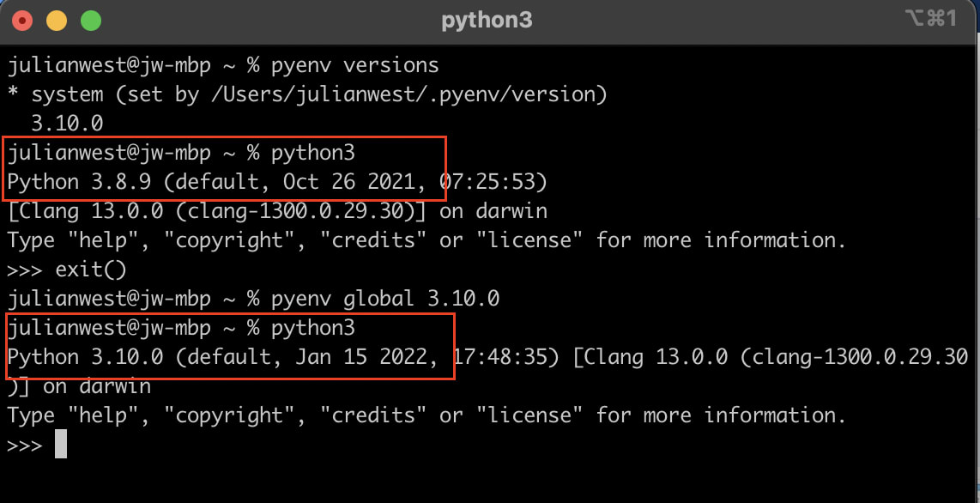
Task: Click the blinking terminal cursor block
Action: point(60,445)
